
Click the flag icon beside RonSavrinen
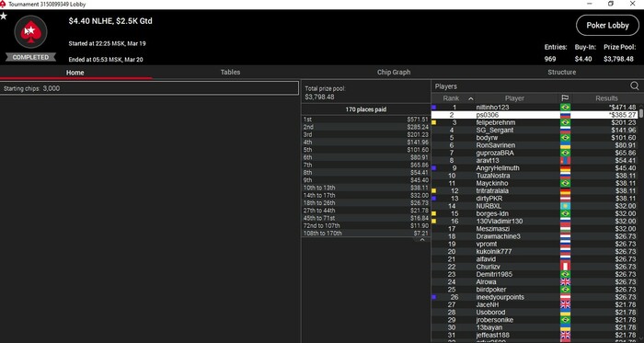coord(565,145)
